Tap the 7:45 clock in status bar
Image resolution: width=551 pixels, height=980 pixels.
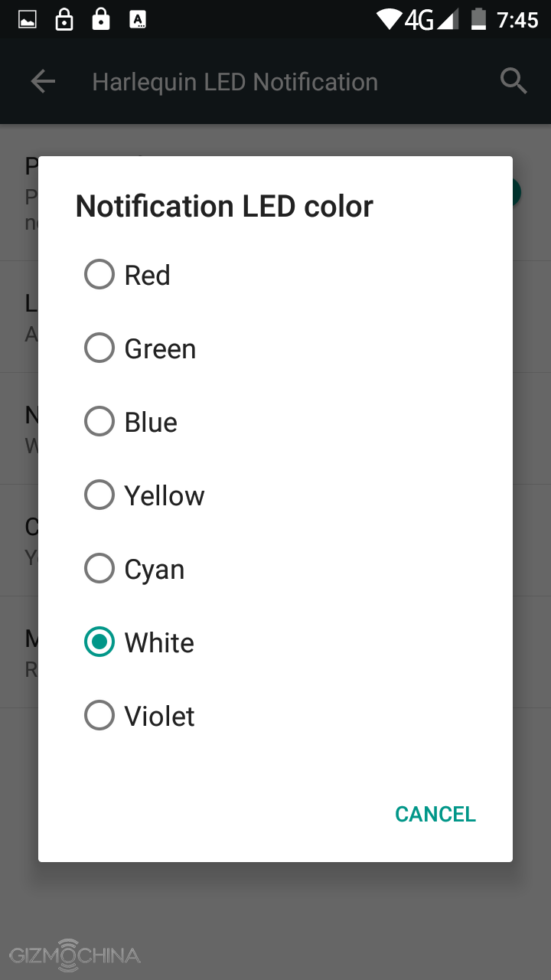(x=517, y=20)
